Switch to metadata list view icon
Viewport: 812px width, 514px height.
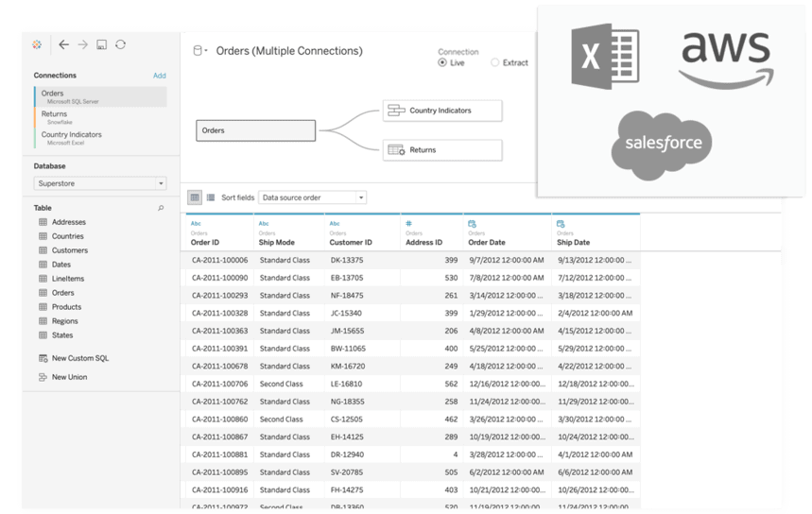tap(211, 197)
